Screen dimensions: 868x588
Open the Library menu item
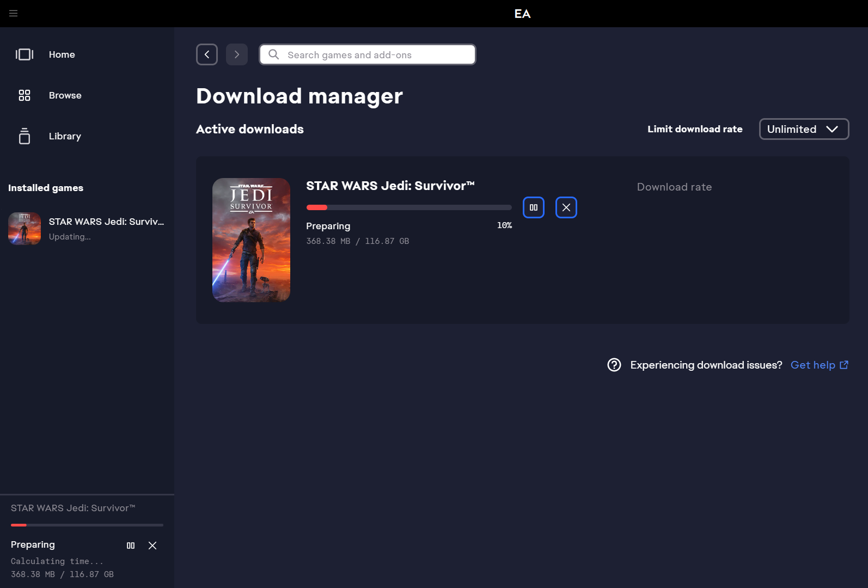(x=65, y=136)
